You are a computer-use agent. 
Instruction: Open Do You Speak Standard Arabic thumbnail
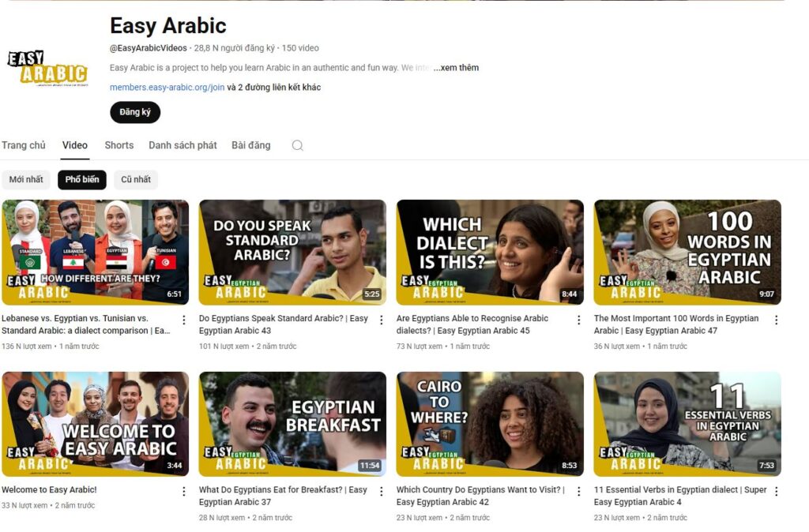(x=292, y=252)
